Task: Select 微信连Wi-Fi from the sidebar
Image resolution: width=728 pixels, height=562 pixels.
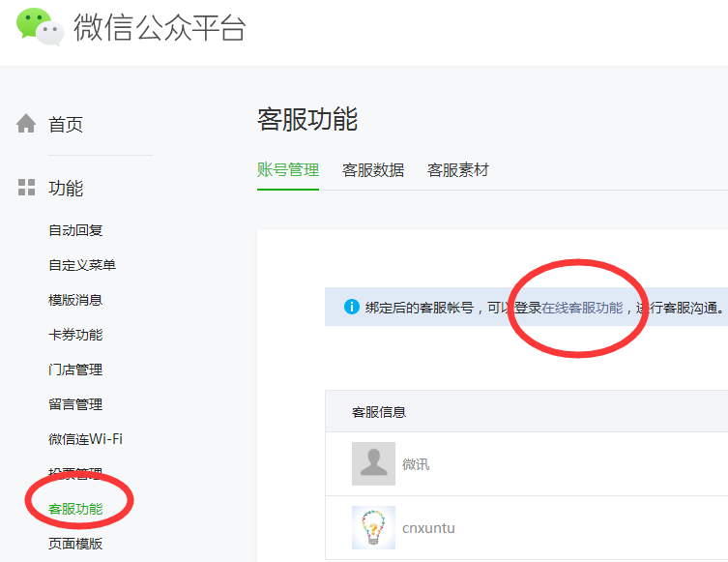Action: click(85, 439)
